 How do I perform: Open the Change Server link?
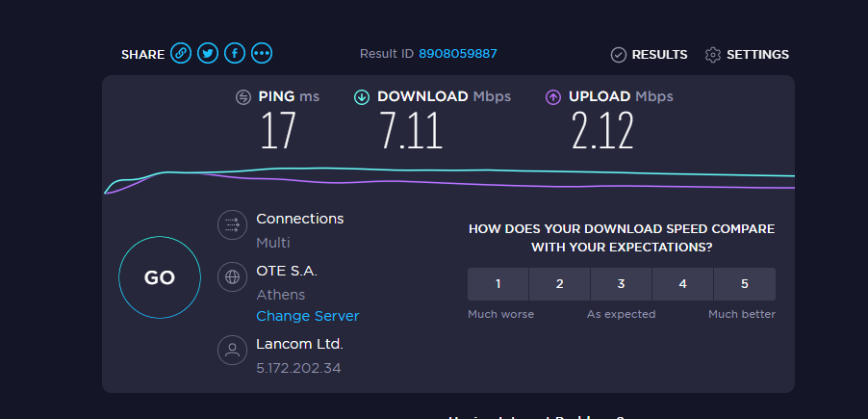point(308,316)
